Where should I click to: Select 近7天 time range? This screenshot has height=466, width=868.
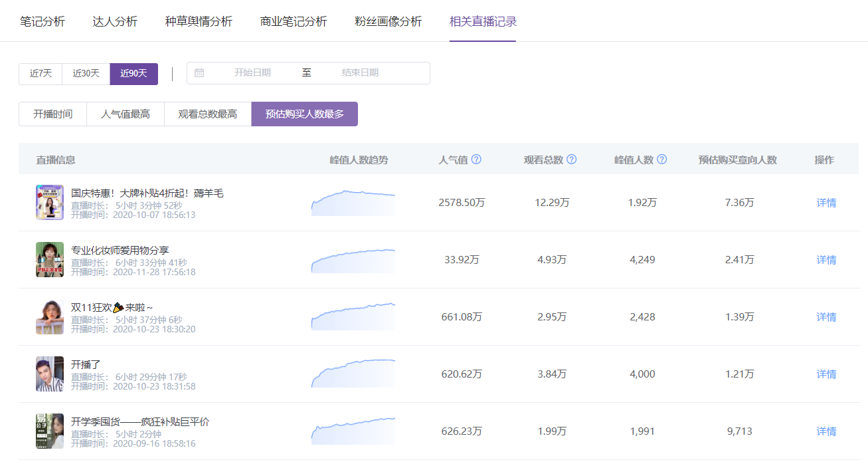click(x=41, y=74)
